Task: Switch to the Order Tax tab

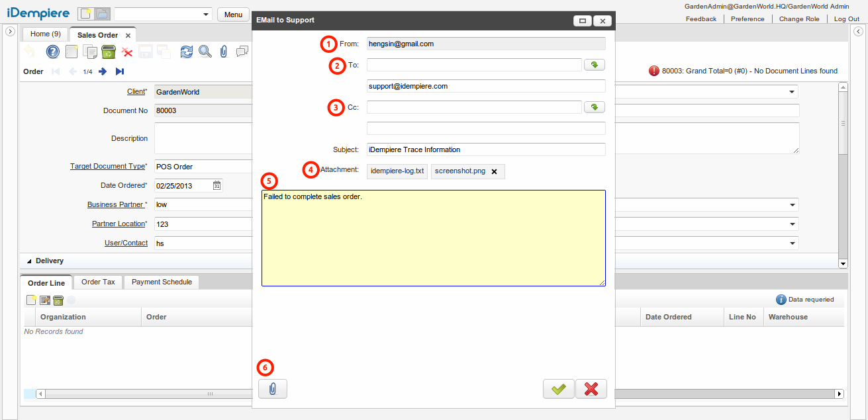Action: 97,282
